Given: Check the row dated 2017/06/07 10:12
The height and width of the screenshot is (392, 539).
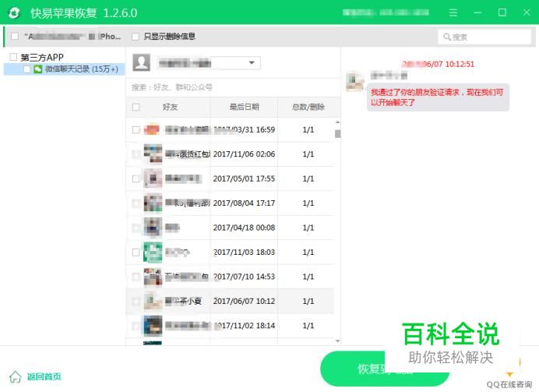Looking at the screenshot, I should (136, 301).
